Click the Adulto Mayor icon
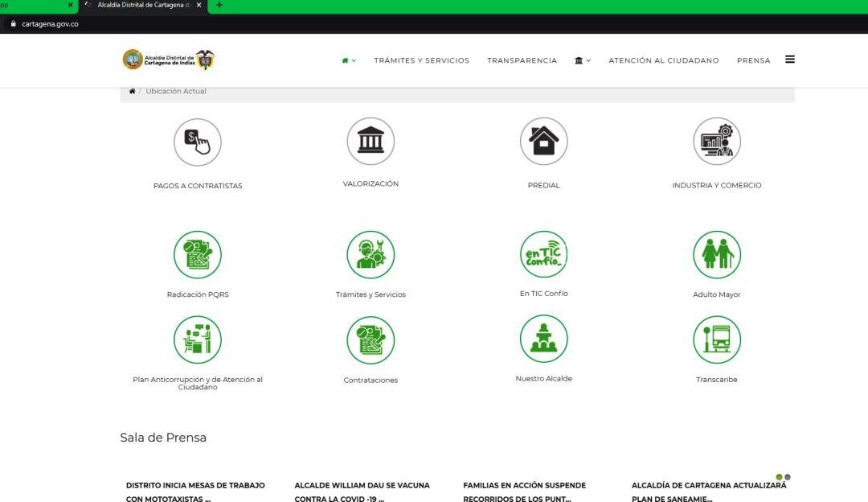This screenshot has width=868, height=502. pos(717,254)
